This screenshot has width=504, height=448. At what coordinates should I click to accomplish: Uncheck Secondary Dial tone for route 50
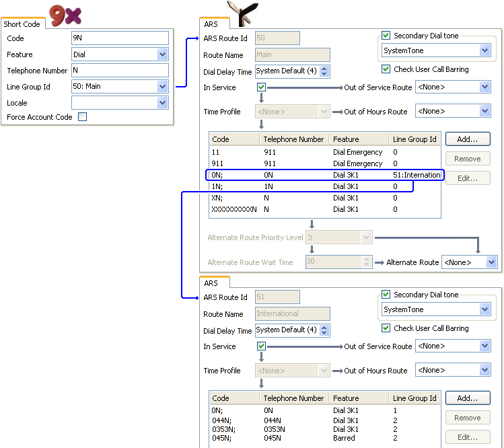click(x=386, y=36)
